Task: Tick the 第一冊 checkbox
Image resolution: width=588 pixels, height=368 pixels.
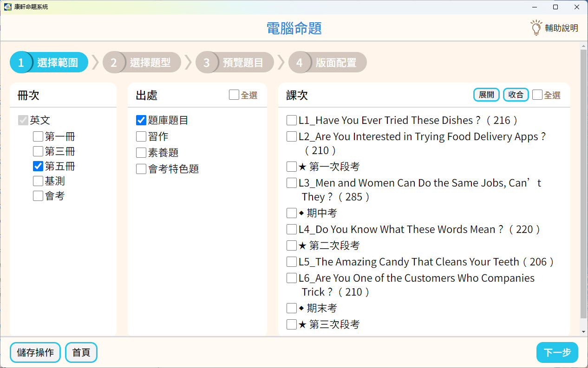Action: 38,137
